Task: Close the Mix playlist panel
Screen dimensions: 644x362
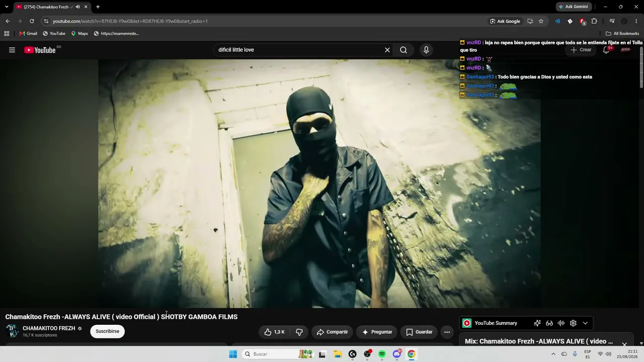Action: (x=624, y=344)
